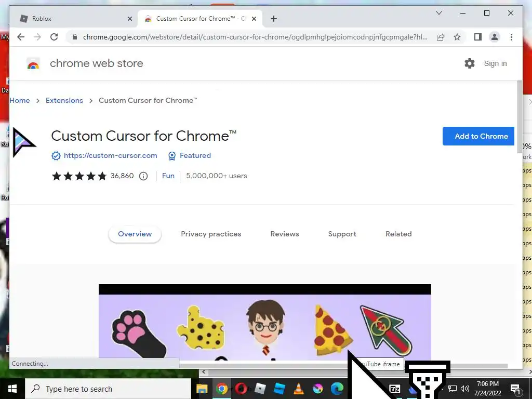Visit the https://custom-cursor.com publisher link
532x399 pixels.
tap(110, 155)
